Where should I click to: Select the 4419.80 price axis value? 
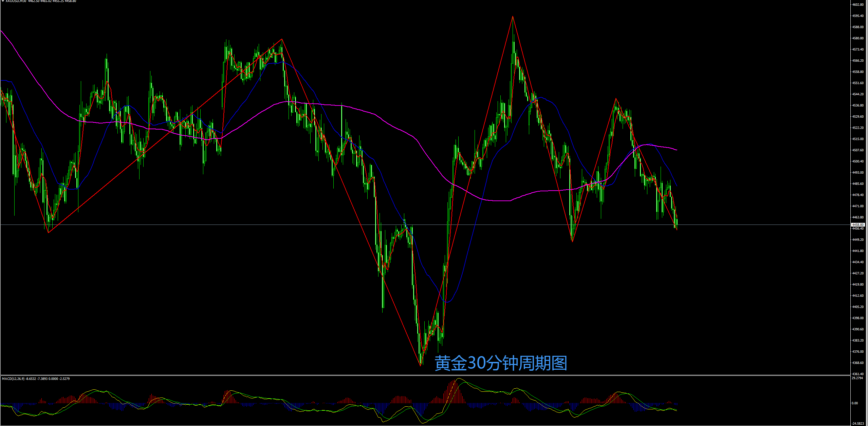pos(858,284)
